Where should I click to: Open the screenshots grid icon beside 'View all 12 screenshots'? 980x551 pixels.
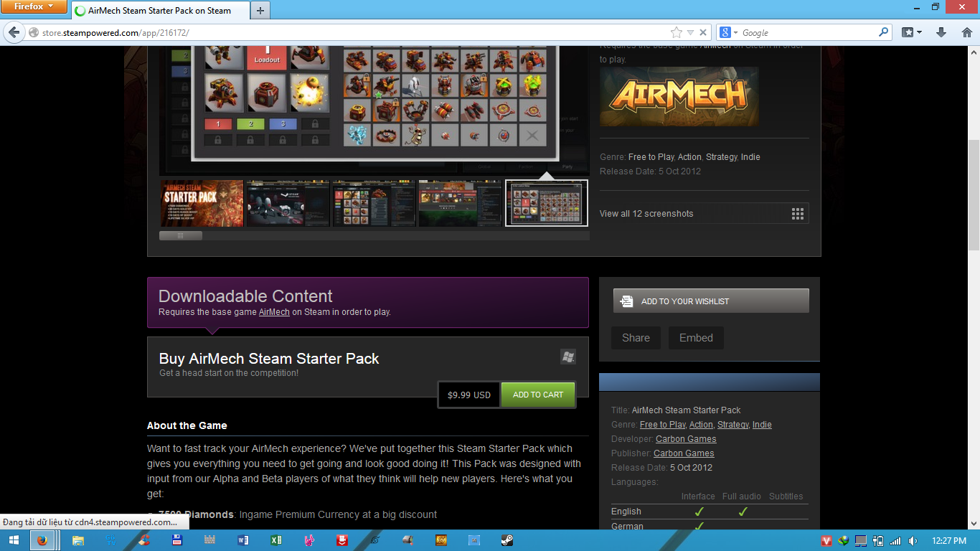tap(797, 213)
